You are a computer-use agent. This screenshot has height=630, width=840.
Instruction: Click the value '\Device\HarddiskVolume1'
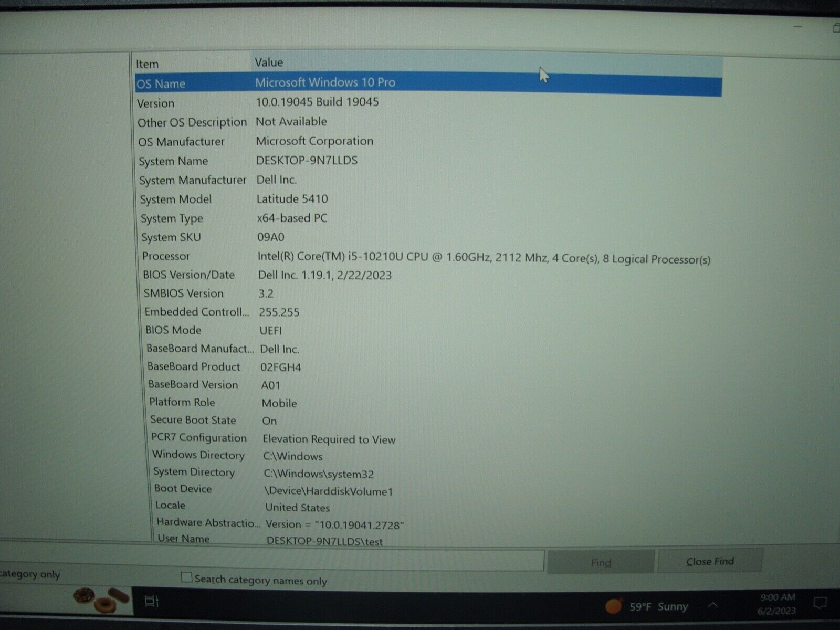pyautogui.click(x=329, y=491)
